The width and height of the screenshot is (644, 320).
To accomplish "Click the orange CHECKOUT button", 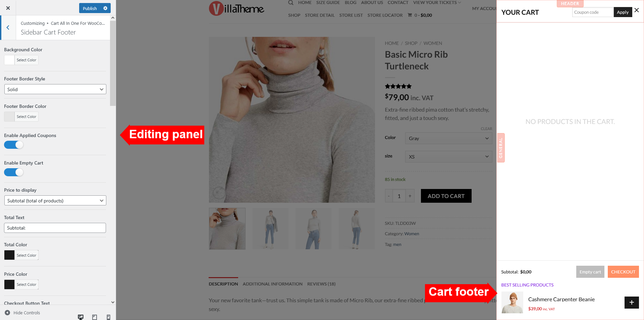I will (623, 272).
